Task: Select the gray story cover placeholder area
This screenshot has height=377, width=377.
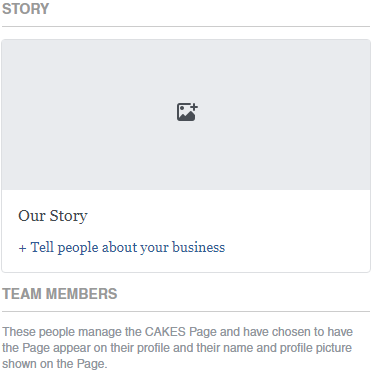Action: pyautogui.click(x=186, y=115)
